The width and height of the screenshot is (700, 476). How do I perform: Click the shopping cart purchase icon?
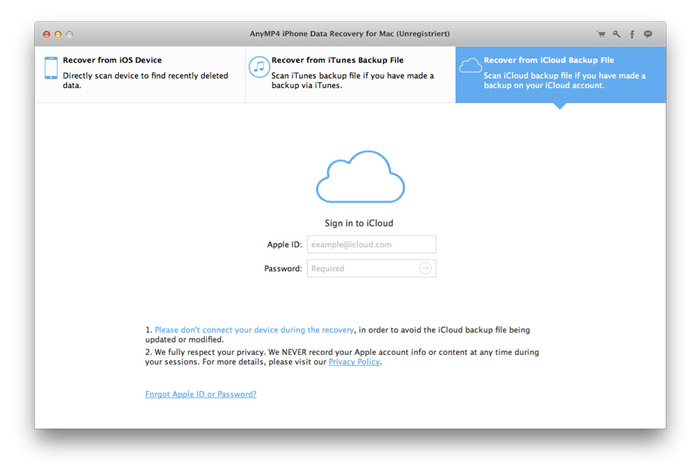(x=601, y=34)
